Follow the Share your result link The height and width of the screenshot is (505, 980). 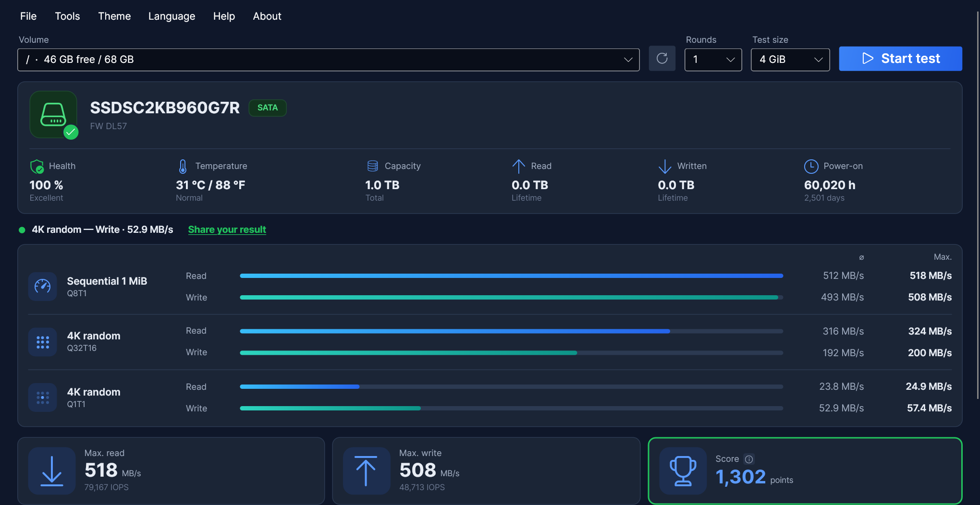(x=227, y=229)
